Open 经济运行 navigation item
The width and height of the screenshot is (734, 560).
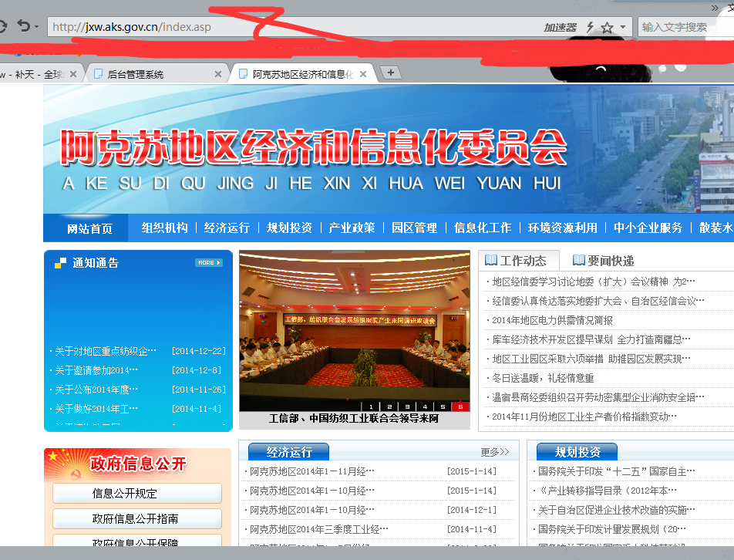tap(227, 228)
